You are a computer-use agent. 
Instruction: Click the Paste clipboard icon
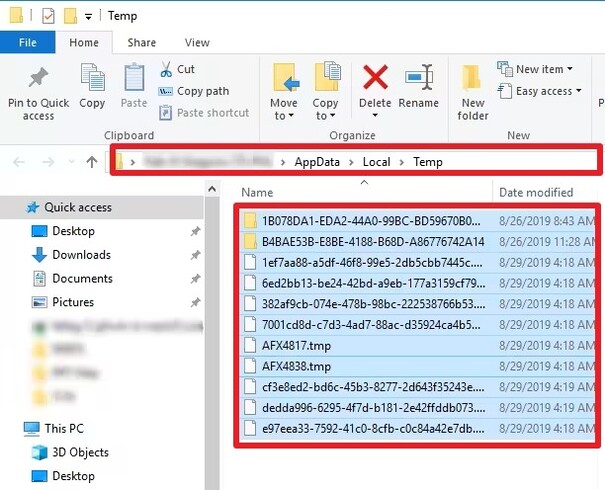pos(134,78)
